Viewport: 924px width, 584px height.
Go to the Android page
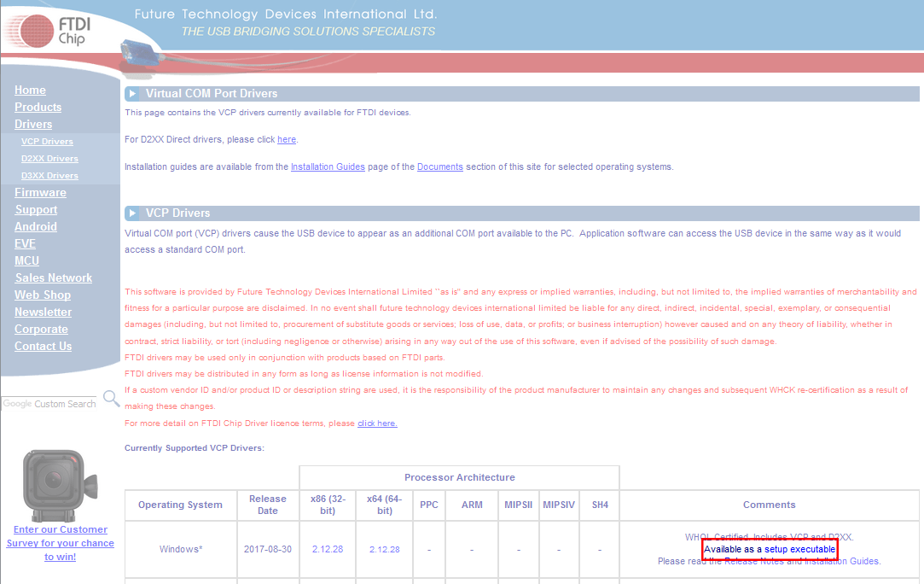pos(35,227)
